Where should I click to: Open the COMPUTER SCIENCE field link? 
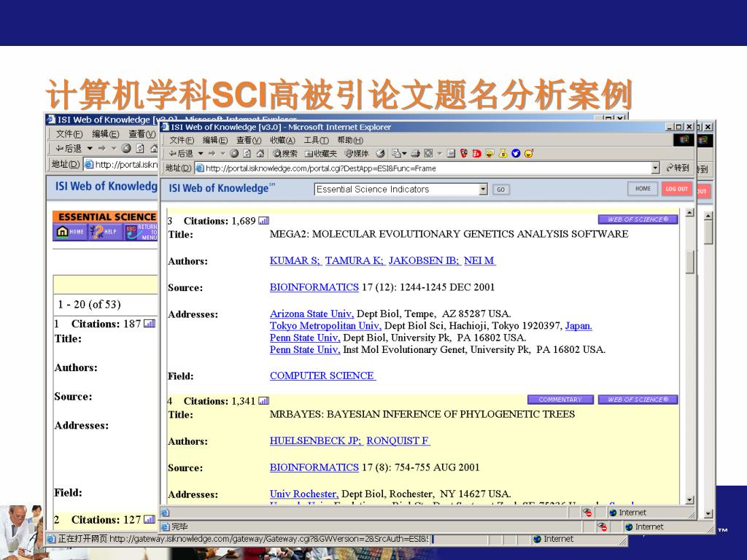tap(322, 376)
